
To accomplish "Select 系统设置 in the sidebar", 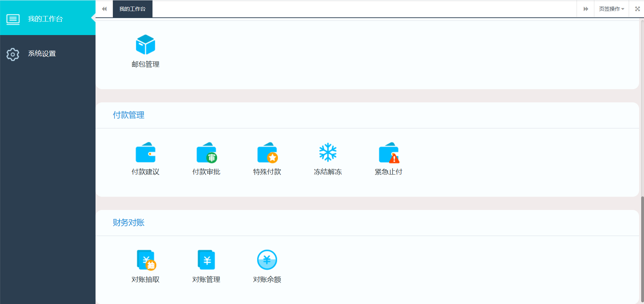I will 48,54.
